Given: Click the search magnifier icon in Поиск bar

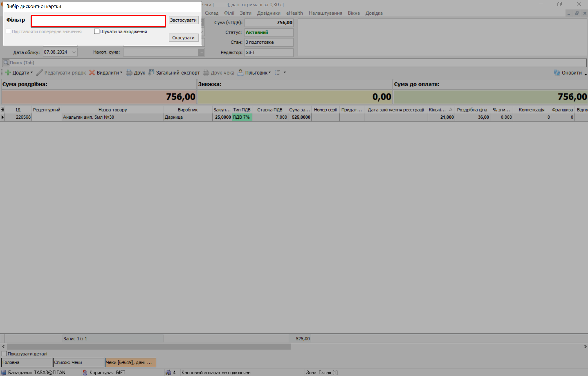Looking at the screenshot, I should click(6, 63).
